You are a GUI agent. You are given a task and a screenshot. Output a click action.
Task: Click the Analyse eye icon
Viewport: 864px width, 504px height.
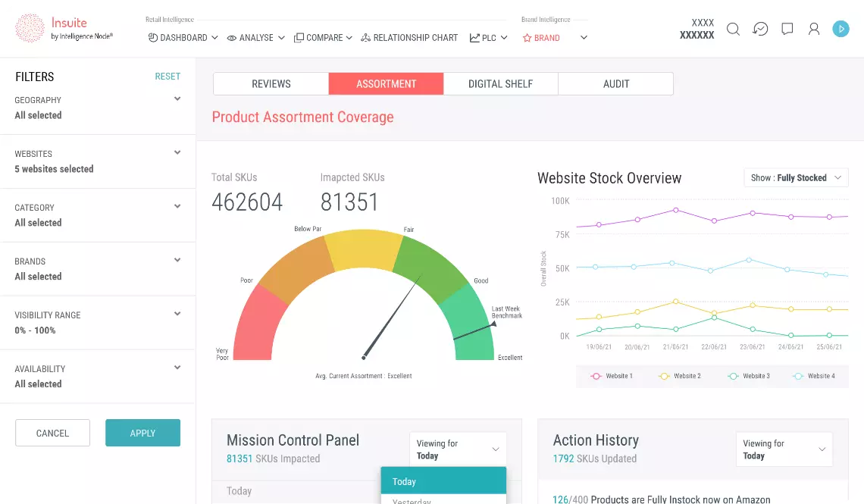[x=232, y=38]
